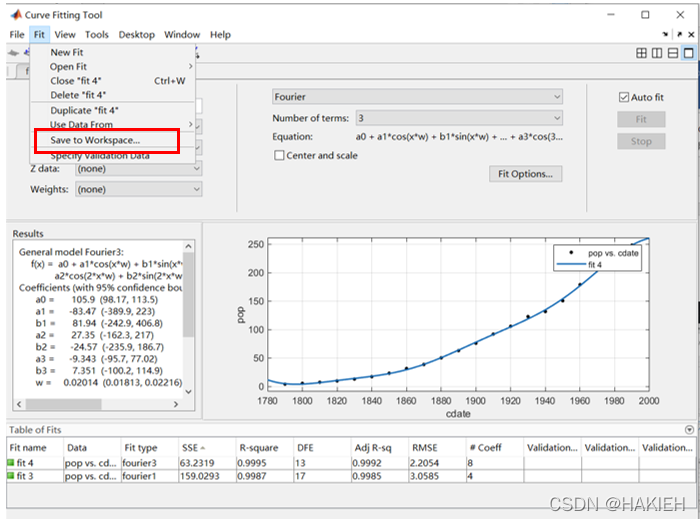The image size is (700, 521).
Task: Click fourier1 fit type cell
Action: [x=150, y=476]
